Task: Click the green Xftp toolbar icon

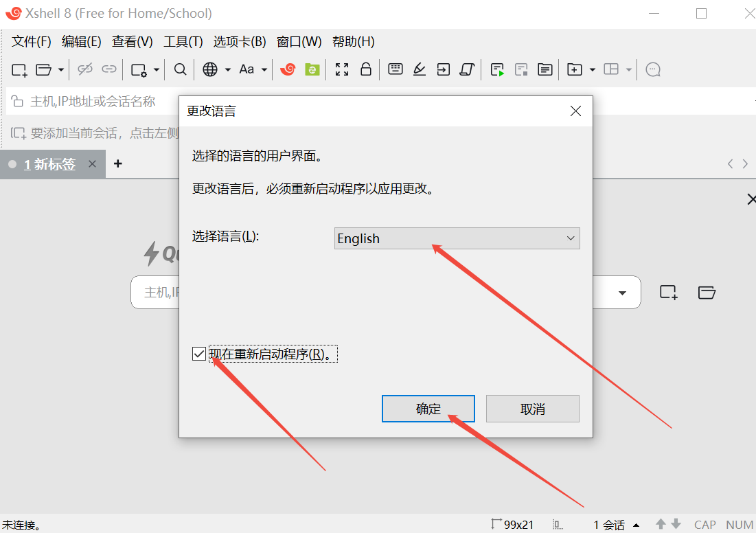Action: [312, 69]
